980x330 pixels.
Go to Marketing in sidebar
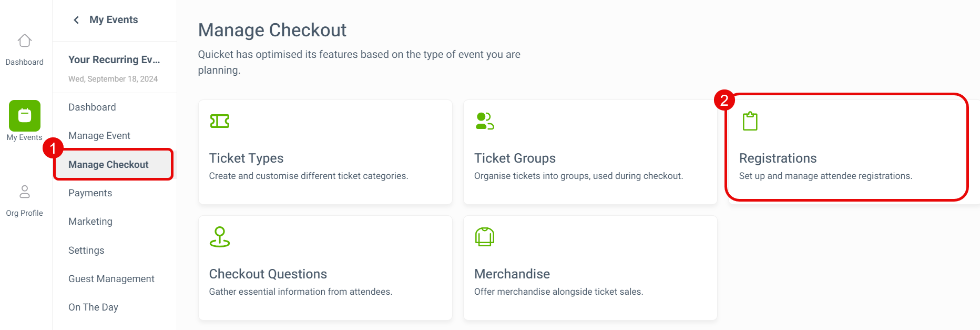coord(90,222)
